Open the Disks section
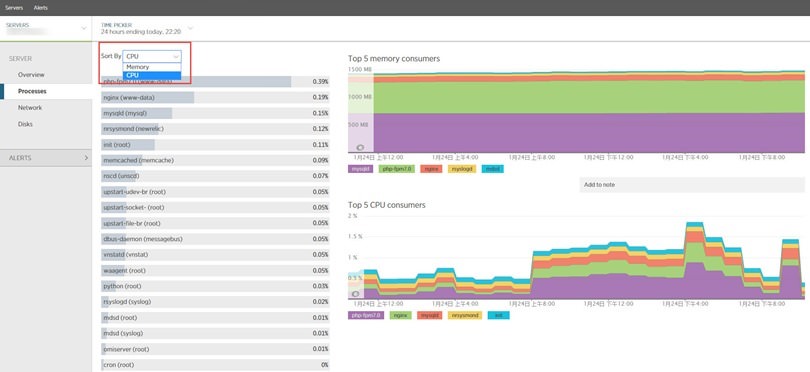The width and height of the screenshot is (810, 372). [x=25, y=125]
